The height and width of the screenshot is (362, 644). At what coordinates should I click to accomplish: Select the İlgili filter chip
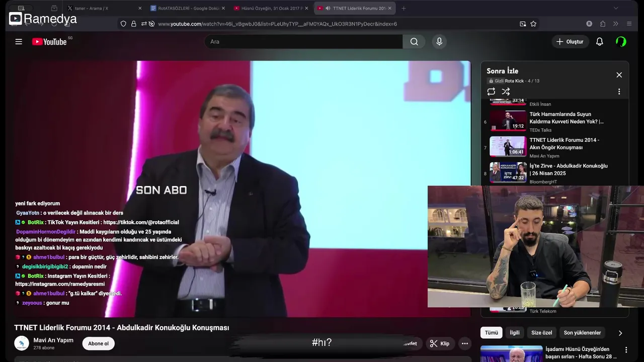click(x=515, y=332)
